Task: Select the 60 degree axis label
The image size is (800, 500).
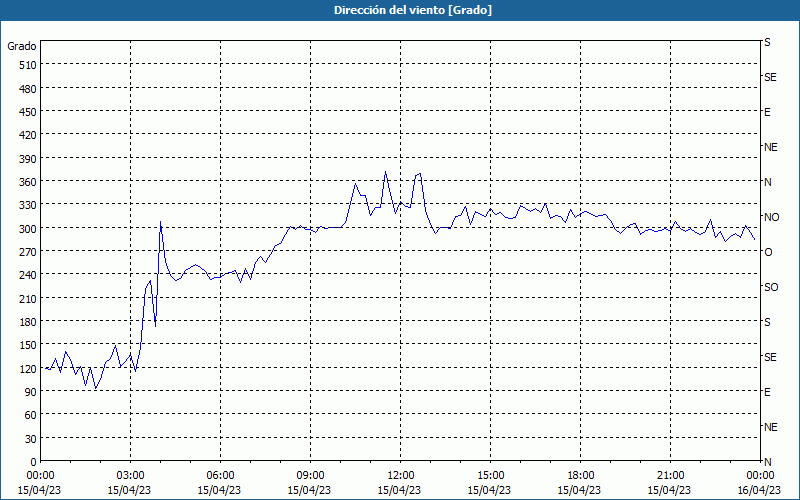Action: [31, 415]
